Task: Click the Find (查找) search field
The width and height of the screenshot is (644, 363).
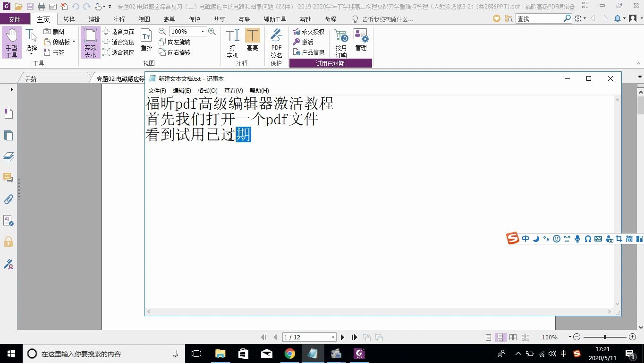Action: [x=539, y=18]
